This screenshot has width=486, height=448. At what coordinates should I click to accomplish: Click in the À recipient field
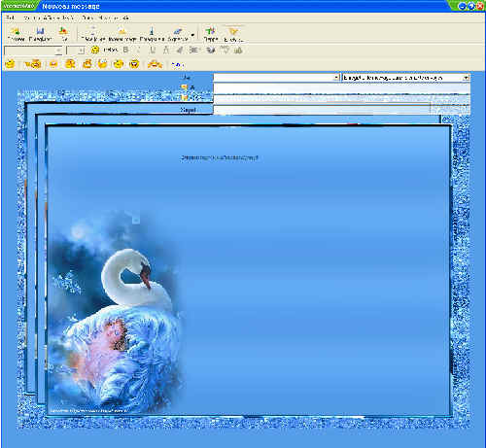(x=341, y=88)
